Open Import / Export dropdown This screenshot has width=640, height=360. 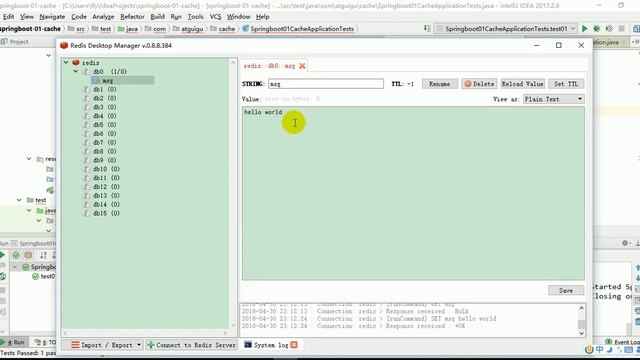(107, 345)
